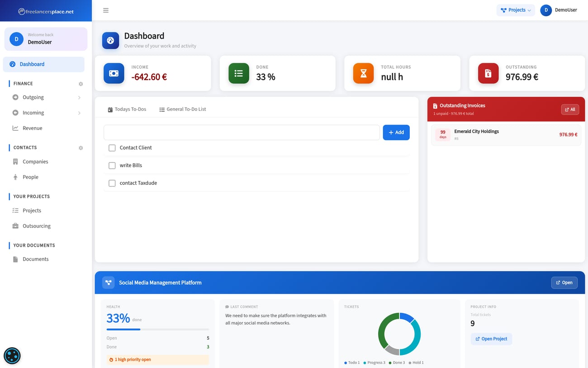Click the Done 3 legend entry
This screenshot has height=368, width=588.
click(x=397, y=363)
